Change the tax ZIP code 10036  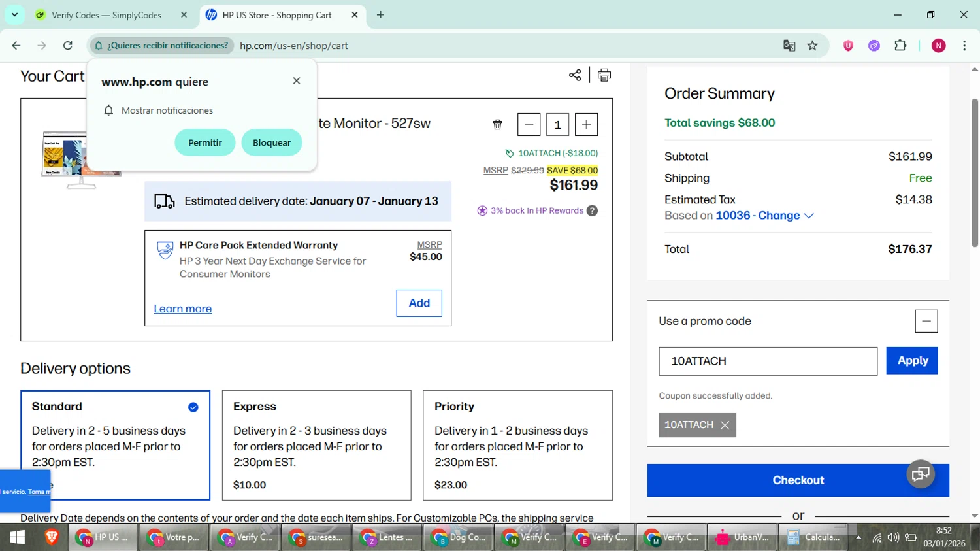[764, 216]
